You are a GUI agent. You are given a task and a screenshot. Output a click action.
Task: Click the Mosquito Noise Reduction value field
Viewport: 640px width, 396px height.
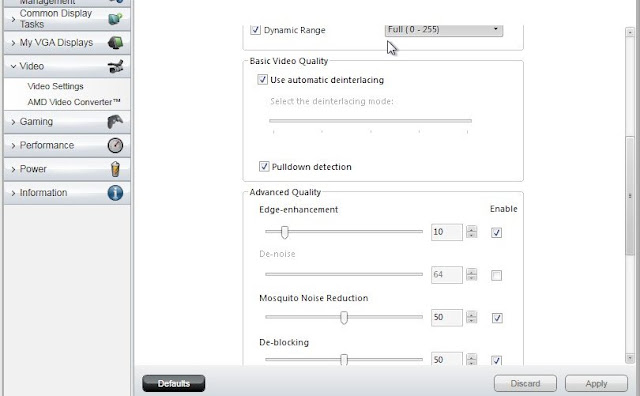pos(447,317)
